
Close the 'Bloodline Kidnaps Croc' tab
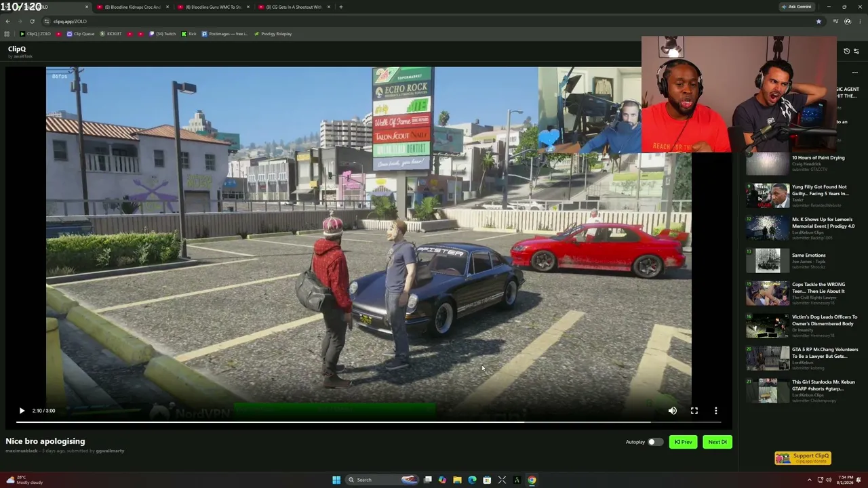[167, 7]
